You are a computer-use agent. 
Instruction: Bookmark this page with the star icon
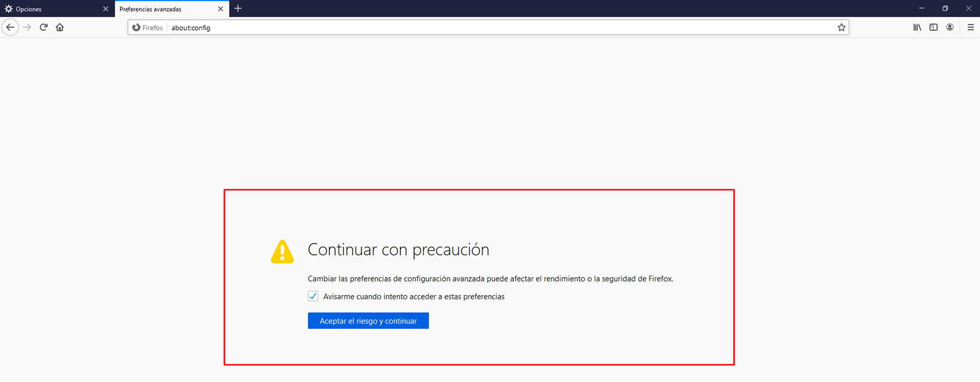(x=842, y=28)
